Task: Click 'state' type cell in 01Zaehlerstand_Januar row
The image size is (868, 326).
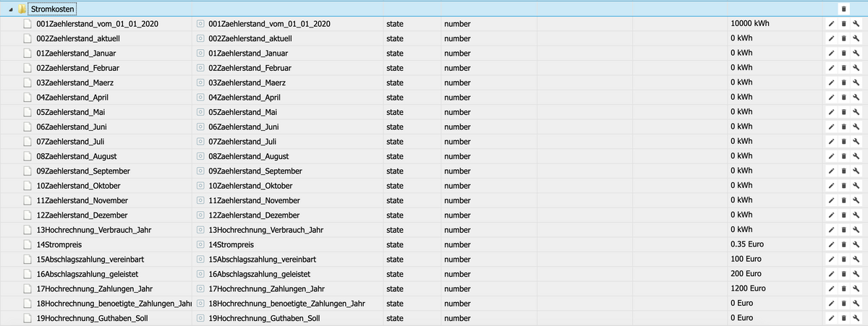Action: 411,53
